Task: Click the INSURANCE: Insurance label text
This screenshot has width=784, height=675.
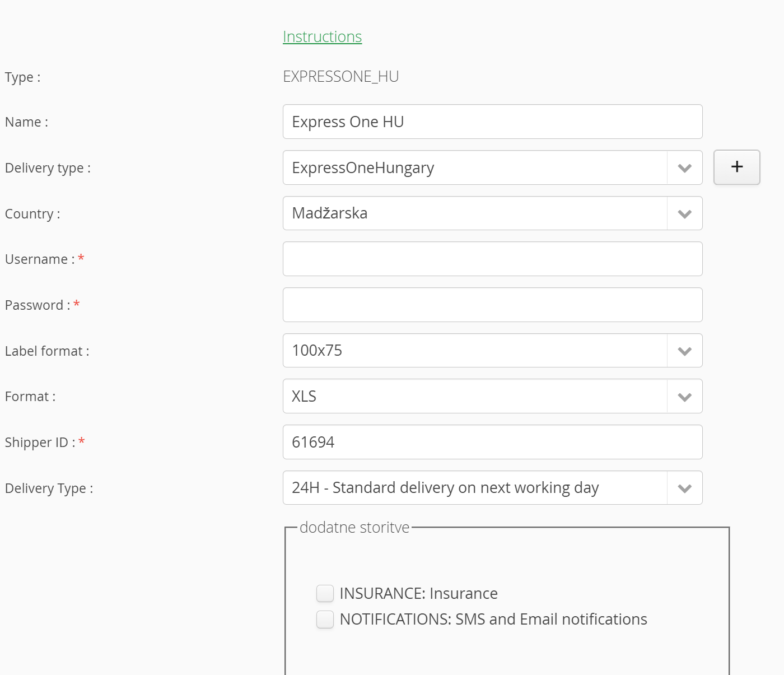Action: point(418,593)
